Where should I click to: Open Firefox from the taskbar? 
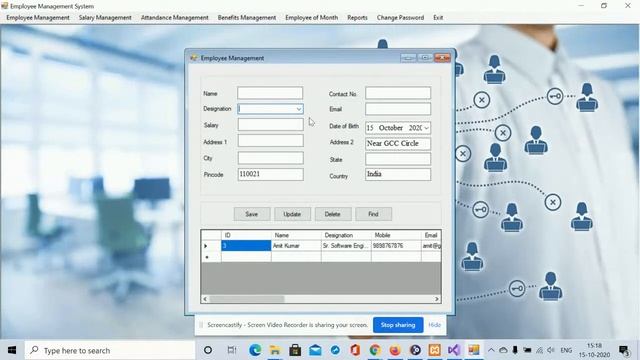click(395, 350)
